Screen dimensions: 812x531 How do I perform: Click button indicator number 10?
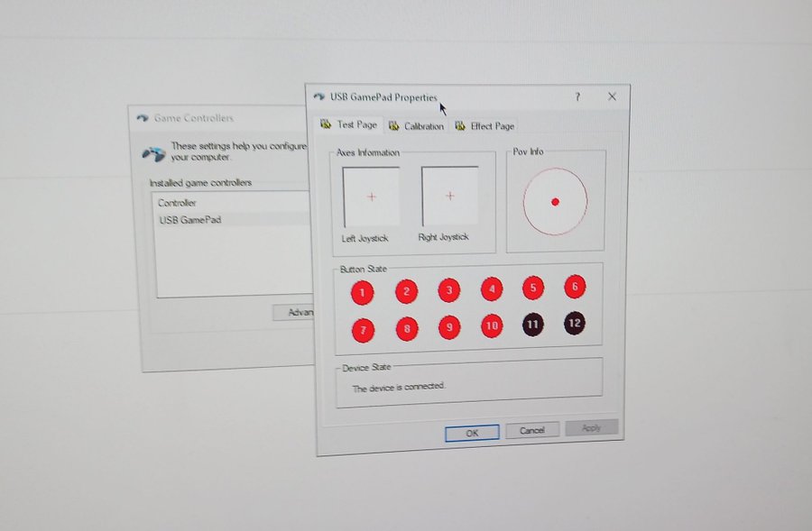492,325
